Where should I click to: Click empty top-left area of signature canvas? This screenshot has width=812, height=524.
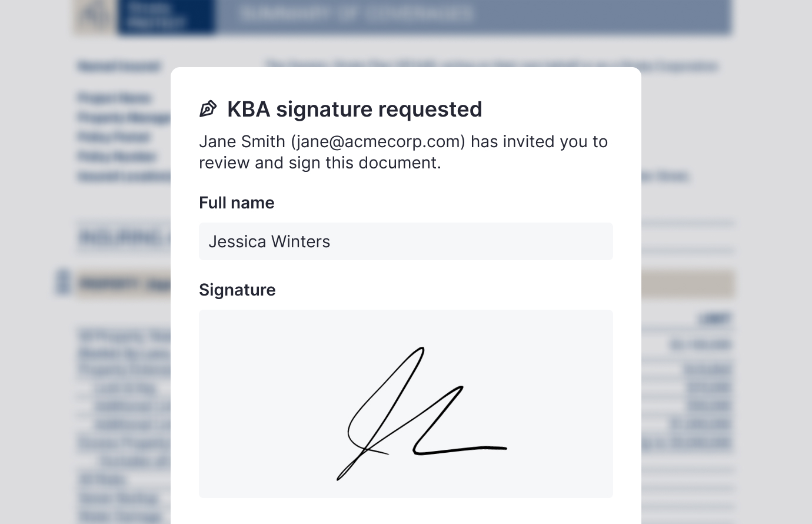[247, 341]
